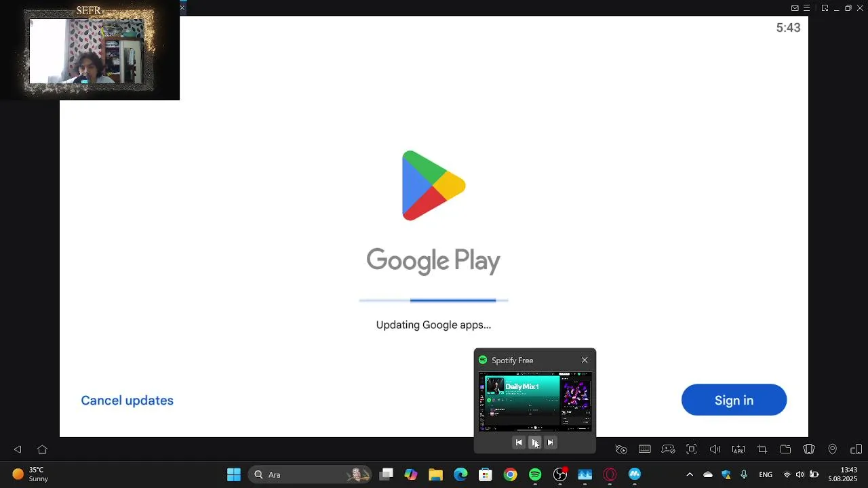Switch to OBS Studio on taskbar

click(x=560, y=474)
